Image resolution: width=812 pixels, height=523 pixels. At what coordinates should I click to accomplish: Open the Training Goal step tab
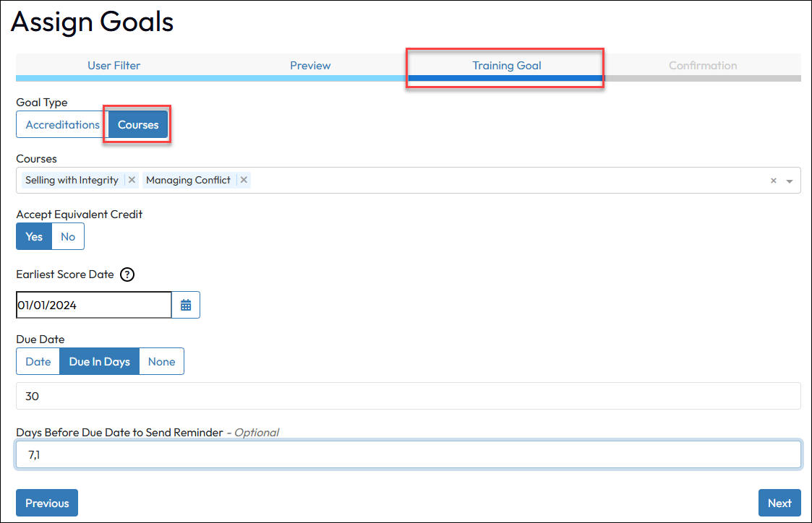click(506, 66)
